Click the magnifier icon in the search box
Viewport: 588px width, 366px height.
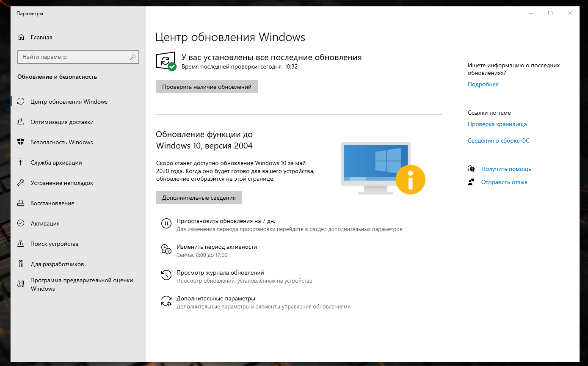(133, 57)
